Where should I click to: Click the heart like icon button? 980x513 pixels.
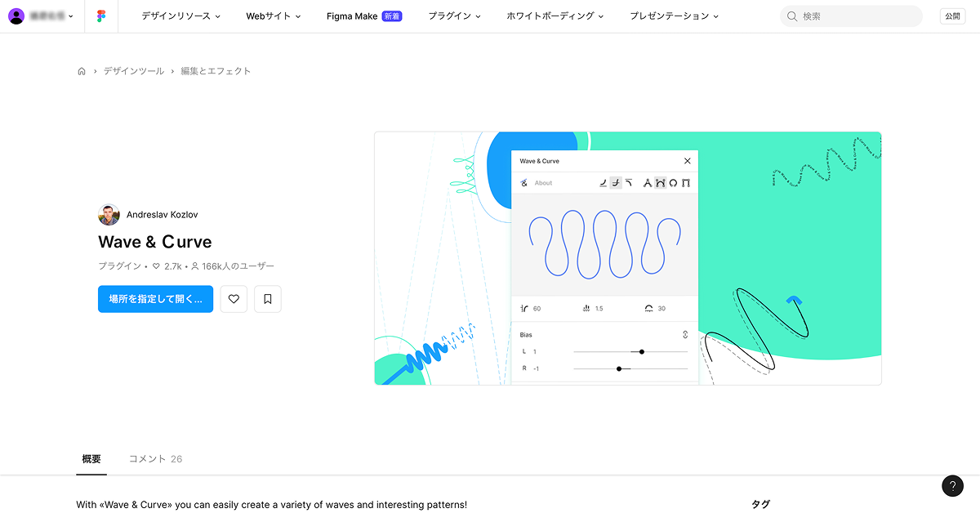tap(234, 299)
